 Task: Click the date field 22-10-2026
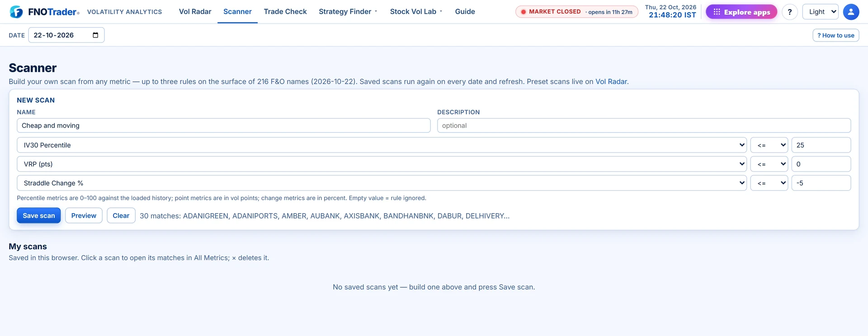(66, 35)
